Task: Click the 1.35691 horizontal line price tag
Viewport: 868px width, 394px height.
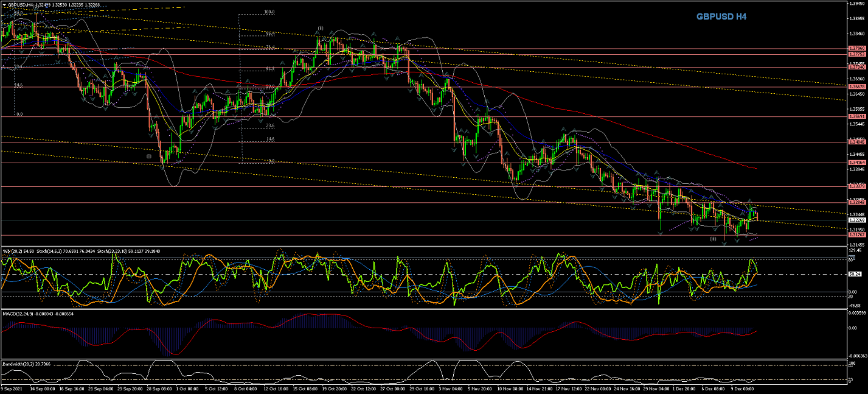Action: click(856, 116)
